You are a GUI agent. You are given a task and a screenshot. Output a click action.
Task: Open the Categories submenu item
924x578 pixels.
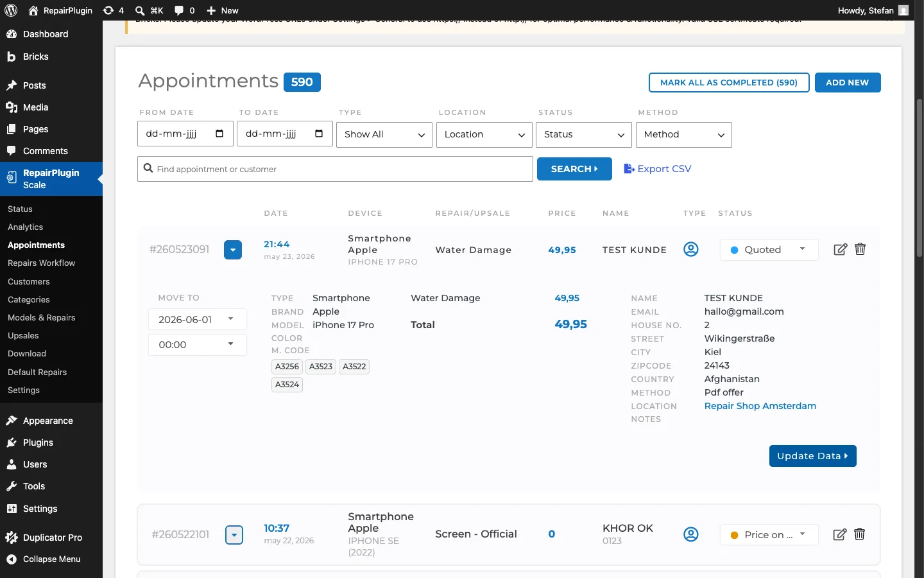[29, 300]
